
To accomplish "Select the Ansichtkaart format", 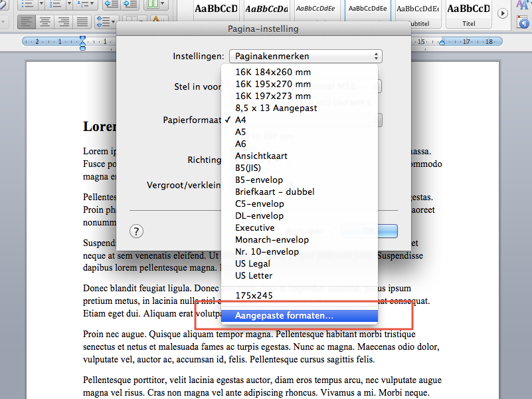I will [x=300, y=156].
